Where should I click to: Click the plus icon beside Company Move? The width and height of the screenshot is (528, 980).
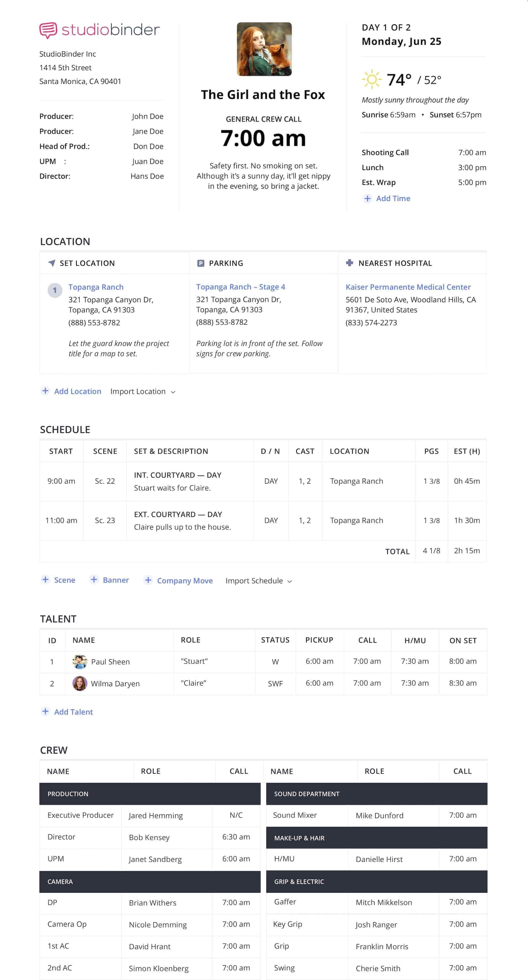(x=148, y=580)
